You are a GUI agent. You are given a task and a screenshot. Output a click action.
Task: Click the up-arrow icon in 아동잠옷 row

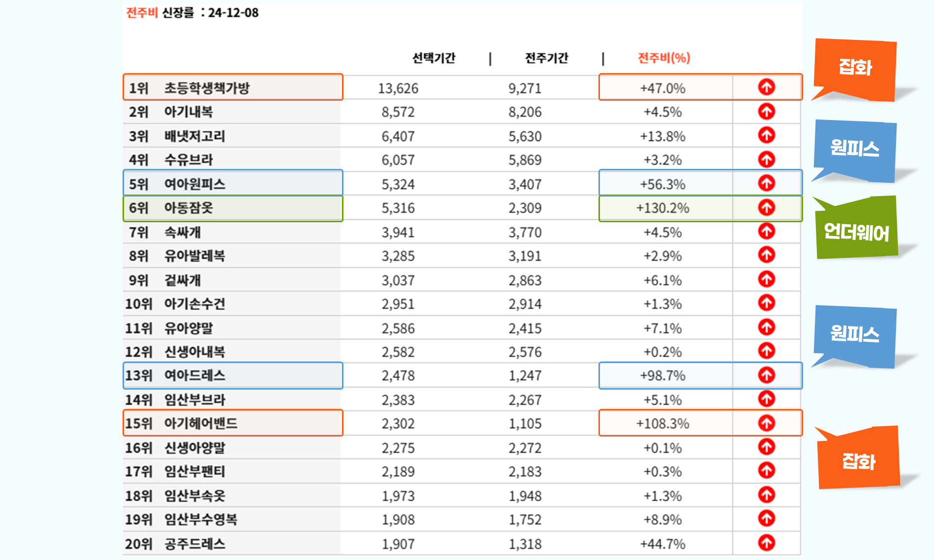click(x=766, y=207)
